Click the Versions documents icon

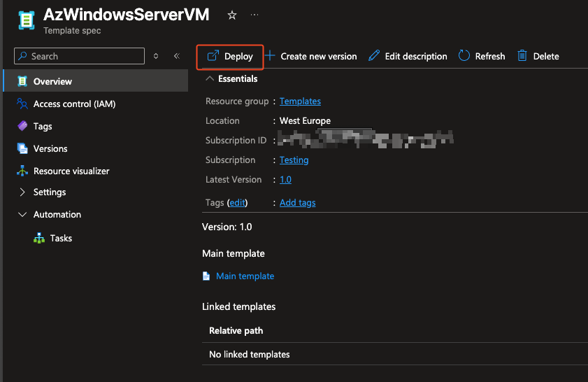pyautogui.click(x=22, y=148)
